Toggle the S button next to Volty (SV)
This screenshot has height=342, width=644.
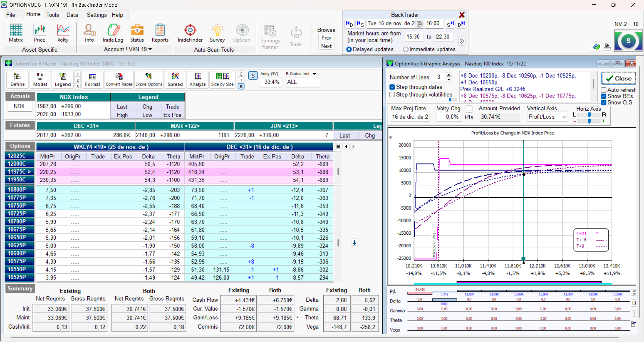pyautogui.click(x=253, y=76)
